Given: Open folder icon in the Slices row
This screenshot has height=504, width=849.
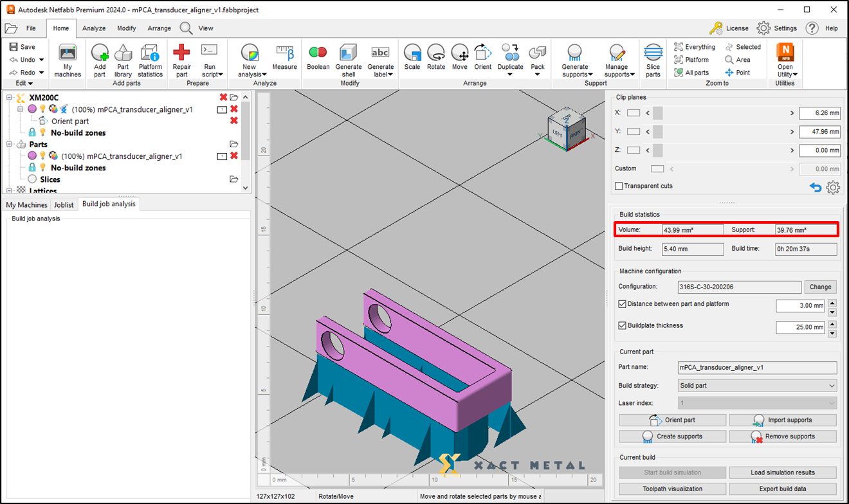Looking at the screenshot, I should (234, 179).
